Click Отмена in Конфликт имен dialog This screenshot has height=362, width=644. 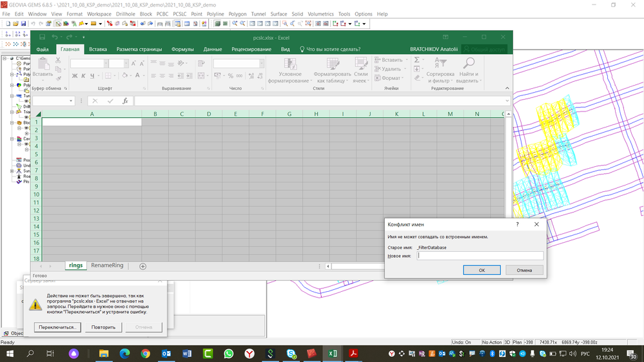click(524, 270)
